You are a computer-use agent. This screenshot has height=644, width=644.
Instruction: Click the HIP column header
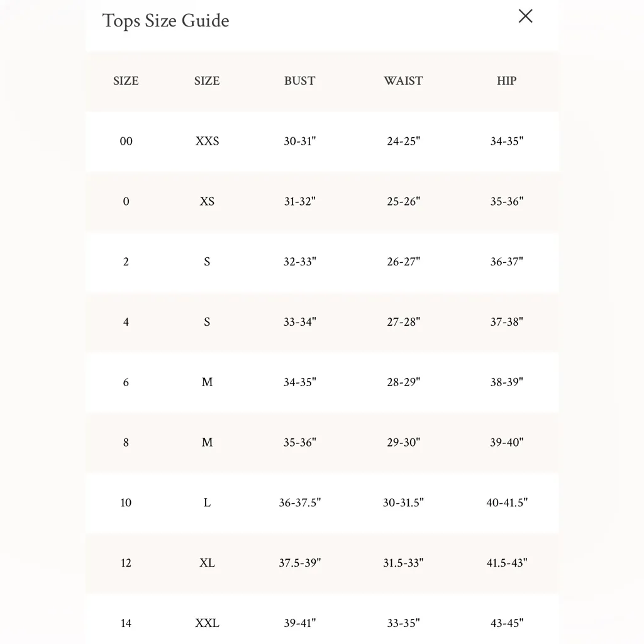click(506, 80)
